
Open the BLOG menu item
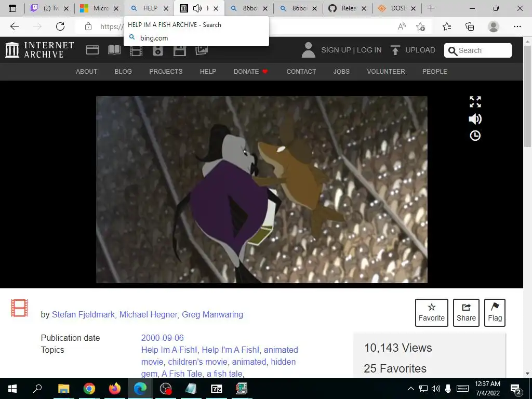coord(123,72)
